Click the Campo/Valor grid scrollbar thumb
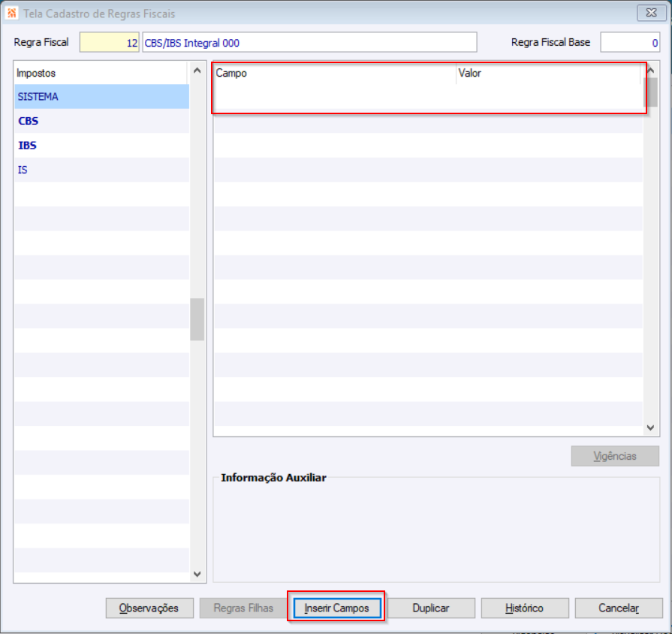This screenshot has width=672, height=634. pos(650,92)
